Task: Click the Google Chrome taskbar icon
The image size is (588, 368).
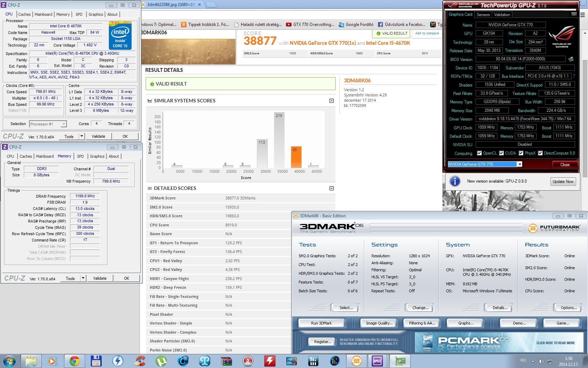Action: click(x=74, y=361)
